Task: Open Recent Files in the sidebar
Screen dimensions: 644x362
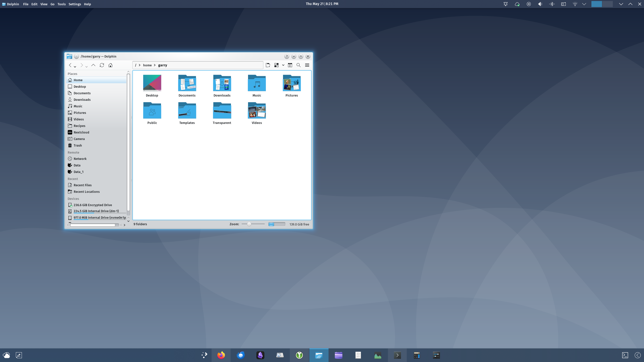Action: 96,185
